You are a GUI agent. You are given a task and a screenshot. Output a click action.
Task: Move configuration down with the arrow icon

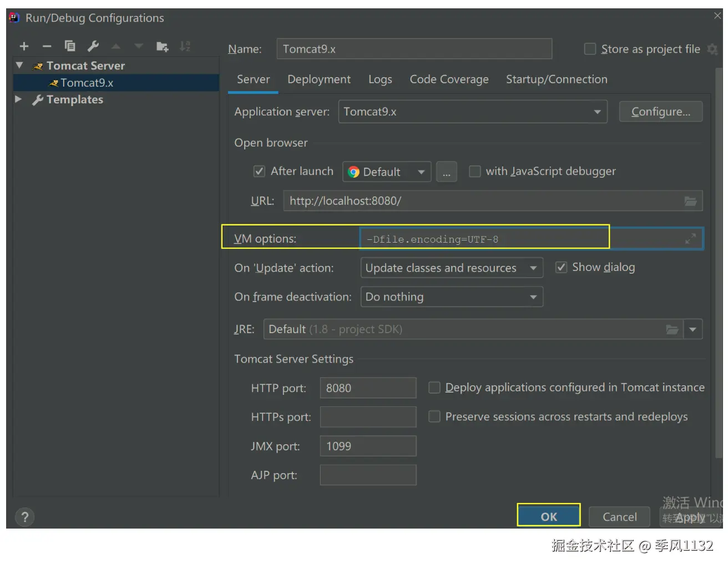point(139,46)
